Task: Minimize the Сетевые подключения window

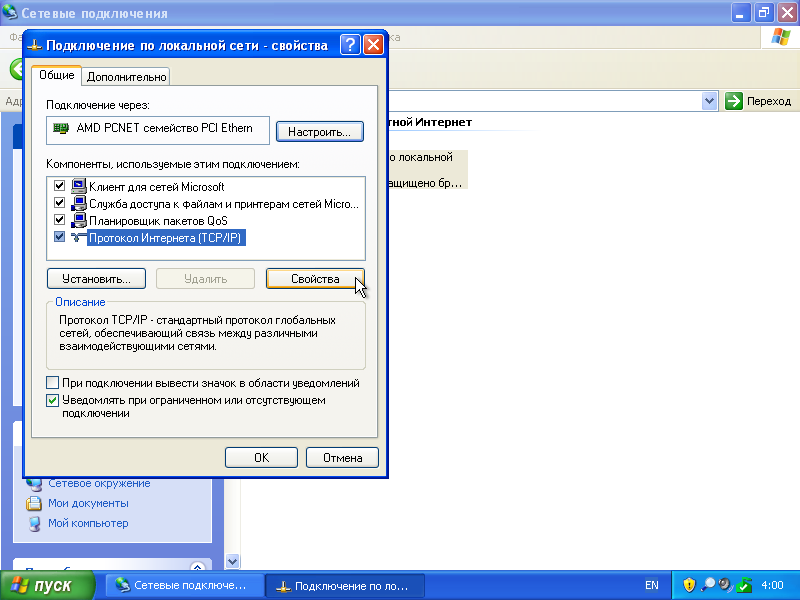Action: point(741,13)
